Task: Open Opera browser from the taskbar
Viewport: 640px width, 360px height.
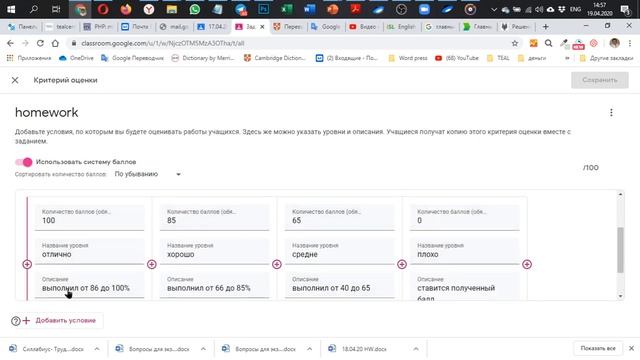Action: (103, 9)
